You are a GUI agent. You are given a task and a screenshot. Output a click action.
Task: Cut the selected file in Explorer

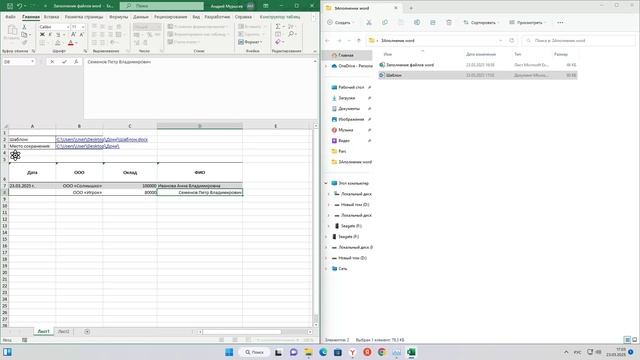[x=369, y=22]
